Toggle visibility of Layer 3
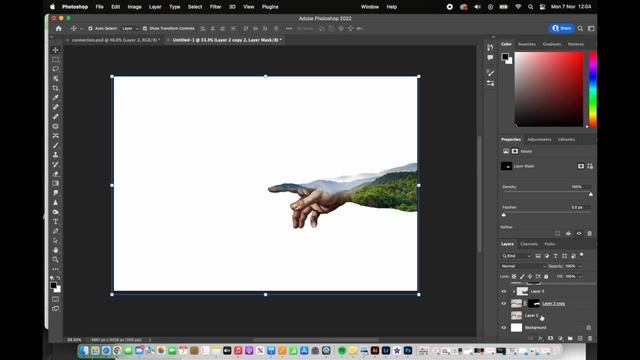The width and height of the screenshot is (640, 360). coord(504,291)
